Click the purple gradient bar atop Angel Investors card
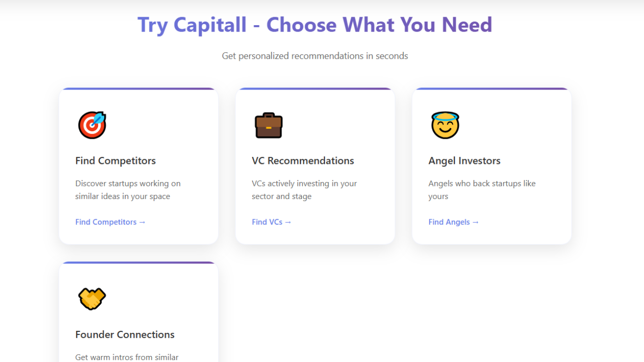Viewport: 644px width, 362px height. (x=492, y=88)
